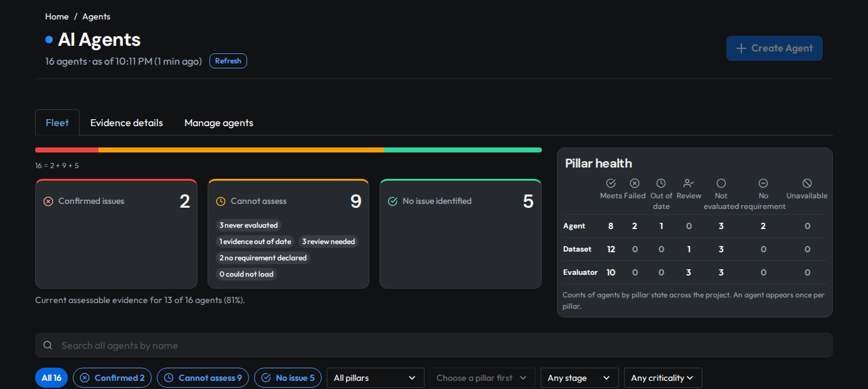Screen dimensions: 868x389
Task: Open the Cannot assess card
Action: click(288, 233)
